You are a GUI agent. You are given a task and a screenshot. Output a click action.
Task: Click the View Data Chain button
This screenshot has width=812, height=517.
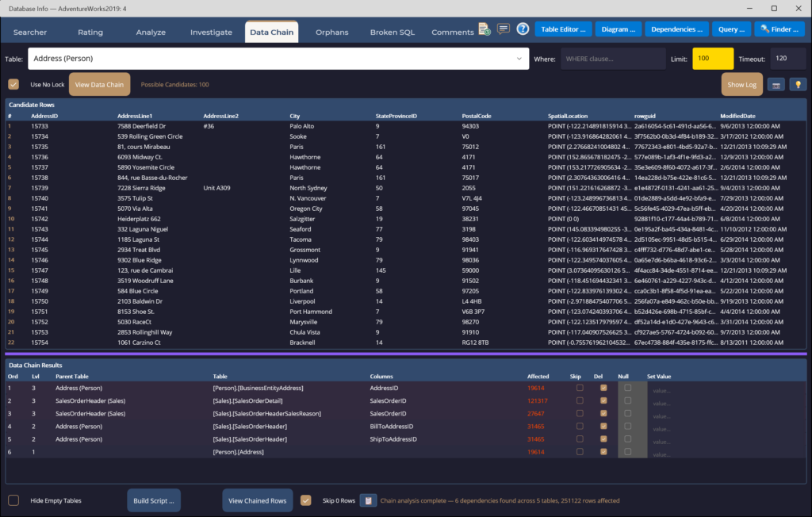tap(99, 85)
